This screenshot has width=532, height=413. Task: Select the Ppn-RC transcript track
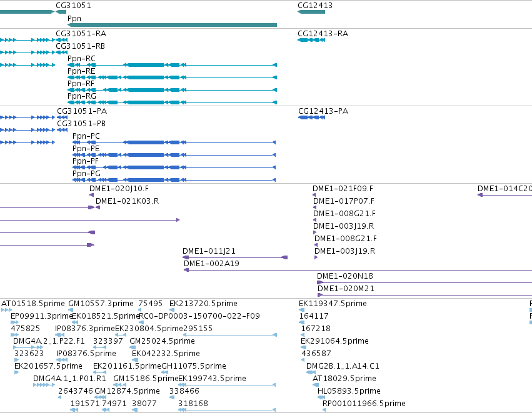tap(173, 65)
